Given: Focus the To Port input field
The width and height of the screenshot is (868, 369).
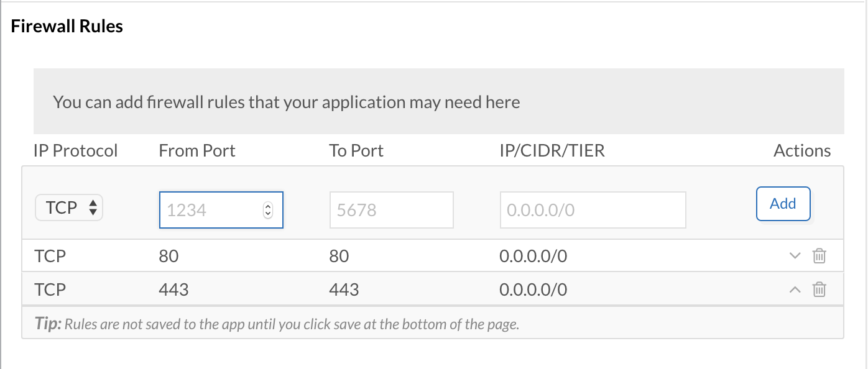Looking at the screenshot, I should 391,210.
